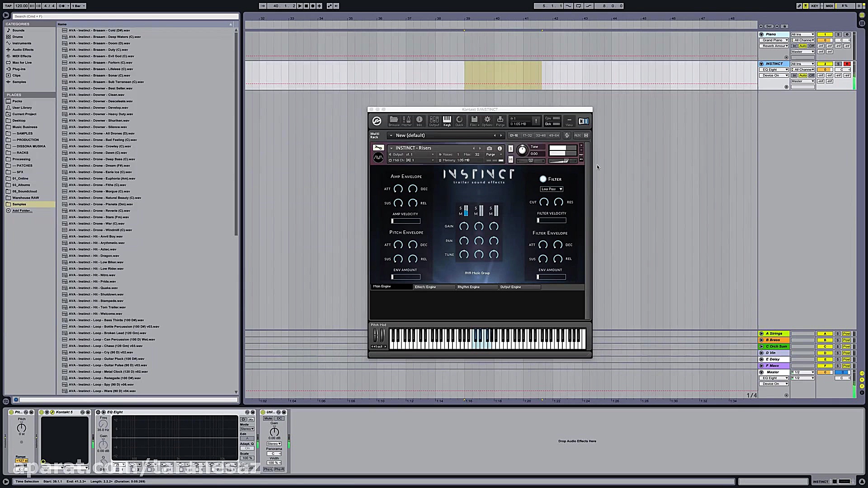Click the Keyb icon in Kontakt's toolbar
The width and height of the screenshot is (868, 488).
click(447, 121)
